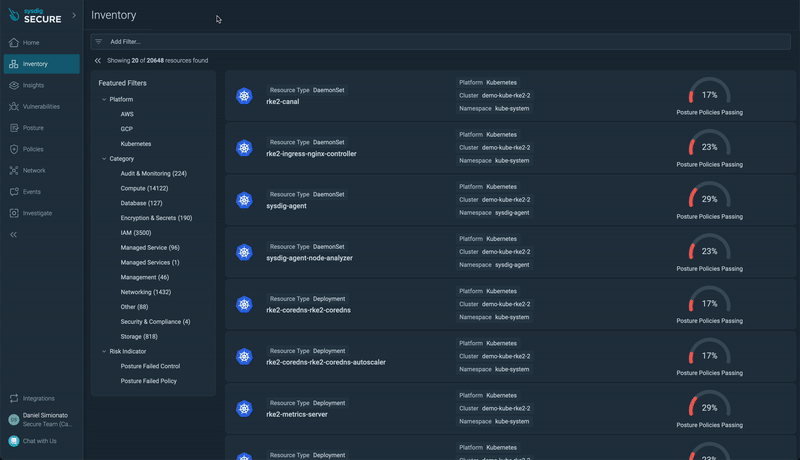Viewport: 800px width, 460px height.
Task: Collapse the Category filter group
Action: (104, 159)
